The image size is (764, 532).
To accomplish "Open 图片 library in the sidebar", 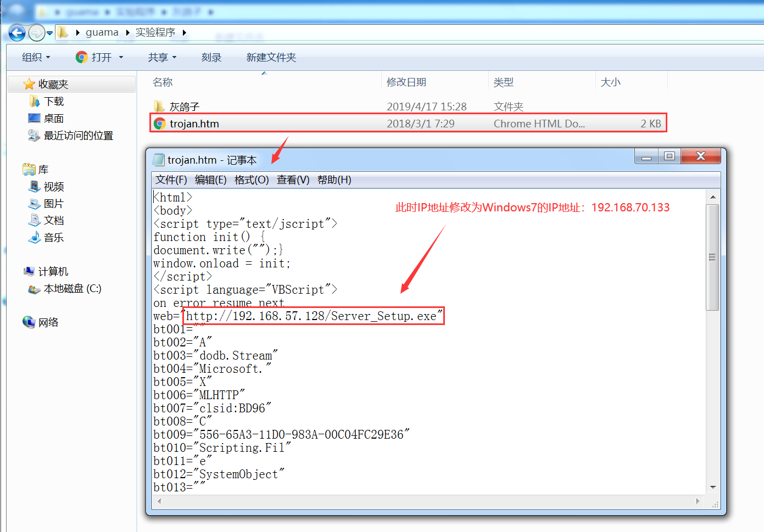I will (x=54, y=204).
